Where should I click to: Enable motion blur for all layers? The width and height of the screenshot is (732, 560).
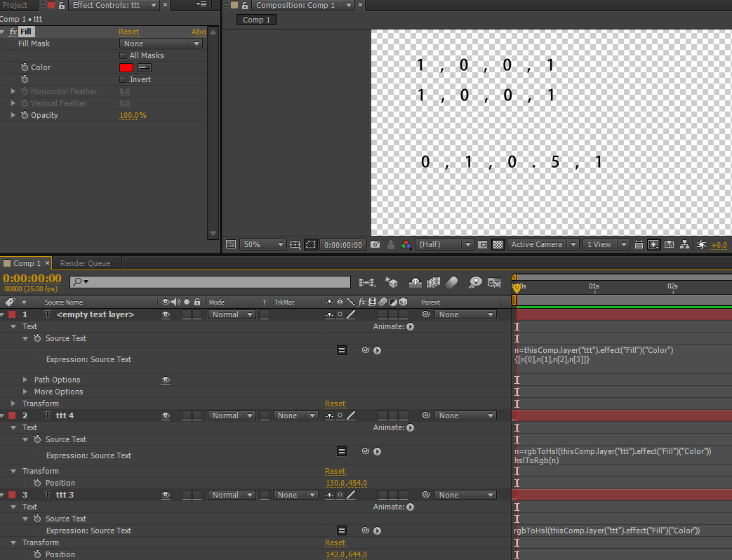coord(452,282)
